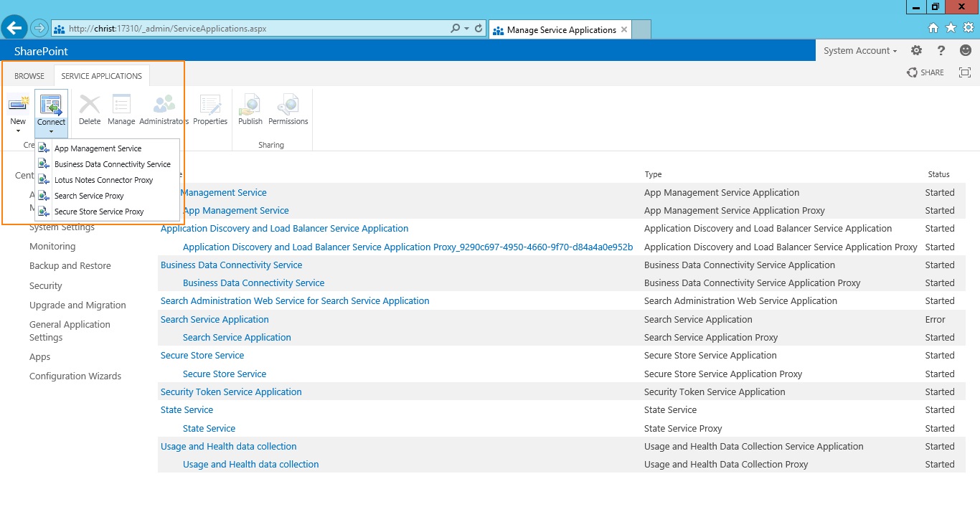Select 'Security Token Service Application' type cell

[x=715, y=391]
